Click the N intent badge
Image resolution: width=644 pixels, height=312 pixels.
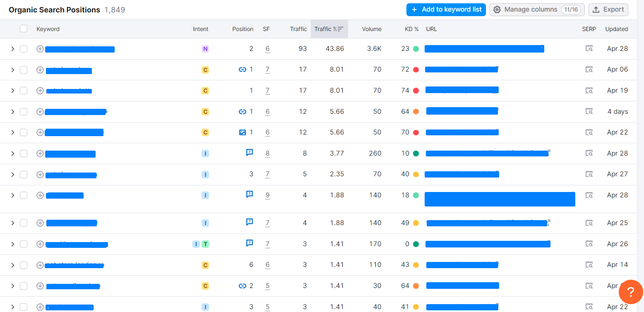(205, 49)
